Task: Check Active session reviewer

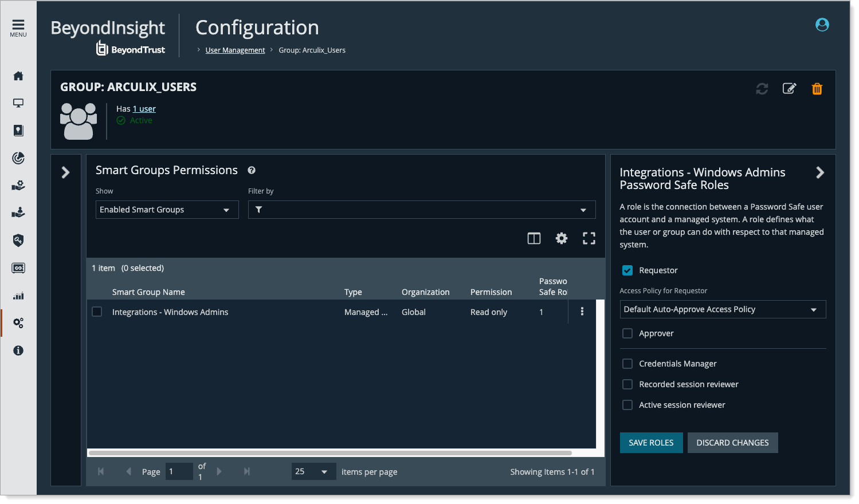Action: tap(627, 405)
